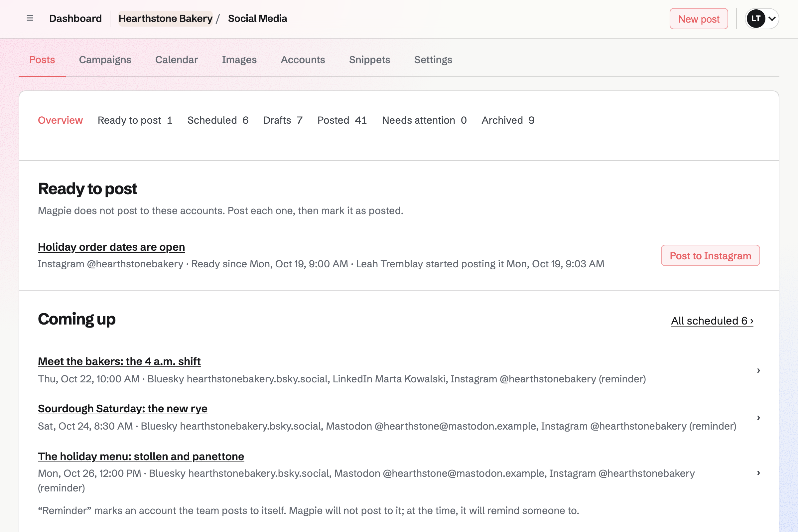This screenshot has width=798, height=532.
Task: Switch to the Posts tab
Action: (42, 60)
